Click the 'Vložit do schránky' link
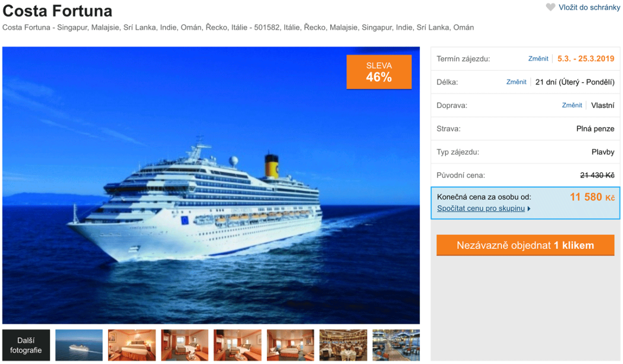Image resolution: width=623 pixels, height=364 pixels. click(589, 7)
